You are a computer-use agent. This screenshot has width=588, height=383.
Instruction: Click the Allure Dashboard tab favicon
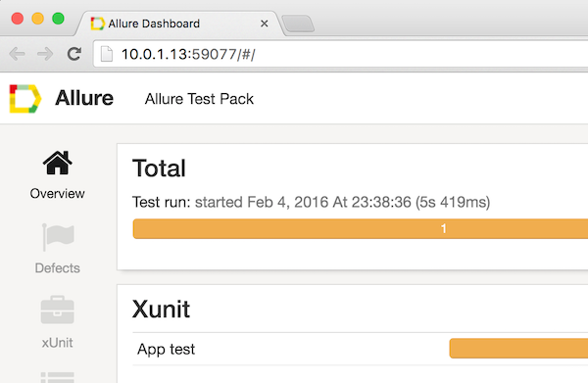97,24
